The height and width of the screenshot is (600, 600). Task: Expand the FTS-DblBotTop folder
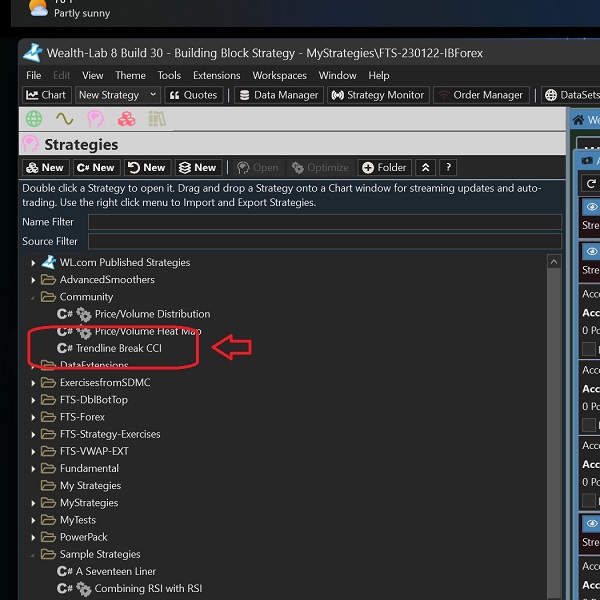(x=33, y=400)
